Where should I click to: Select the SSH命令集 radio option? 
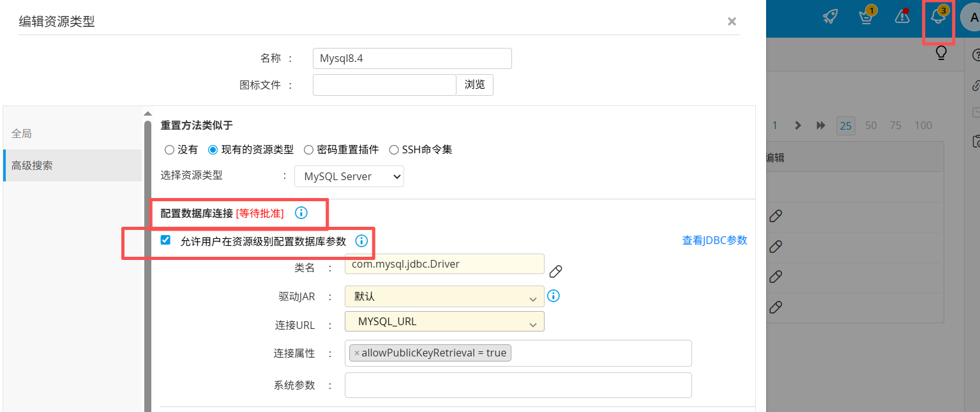pyautogui.click(x=394, y=150)
